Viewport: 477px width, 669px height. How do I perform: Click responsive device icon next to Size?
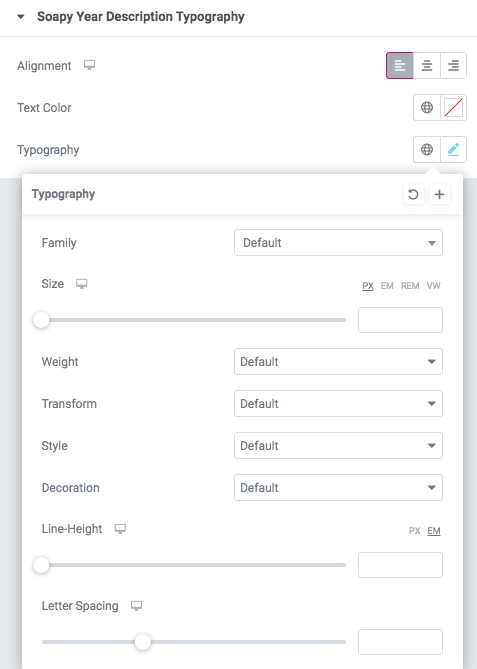point(81,284)
